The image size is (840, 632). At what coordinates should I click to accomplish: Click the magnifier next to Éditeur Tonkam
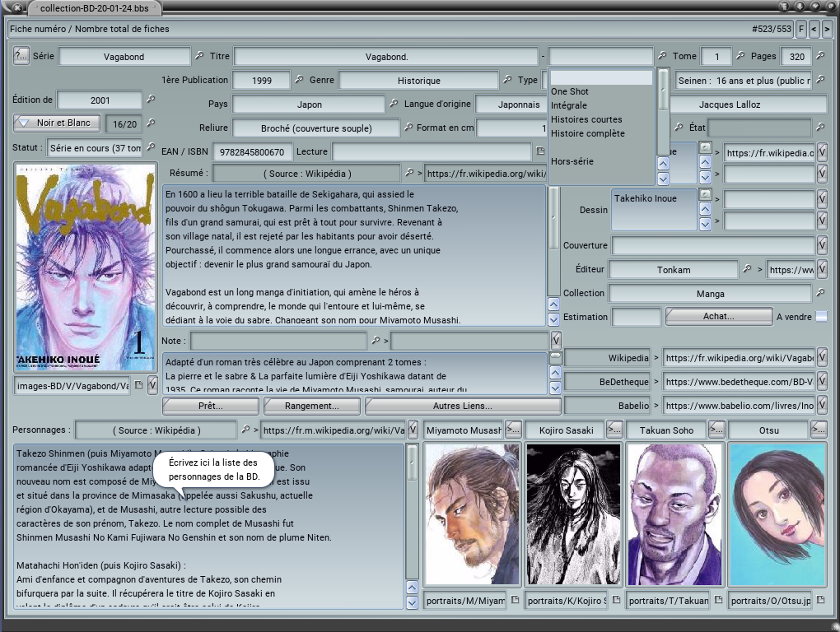747,269
